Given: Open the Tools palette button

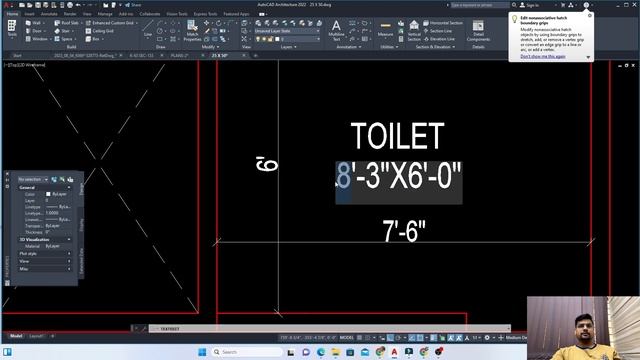Looking at the screenshot, I should (12, 28).
